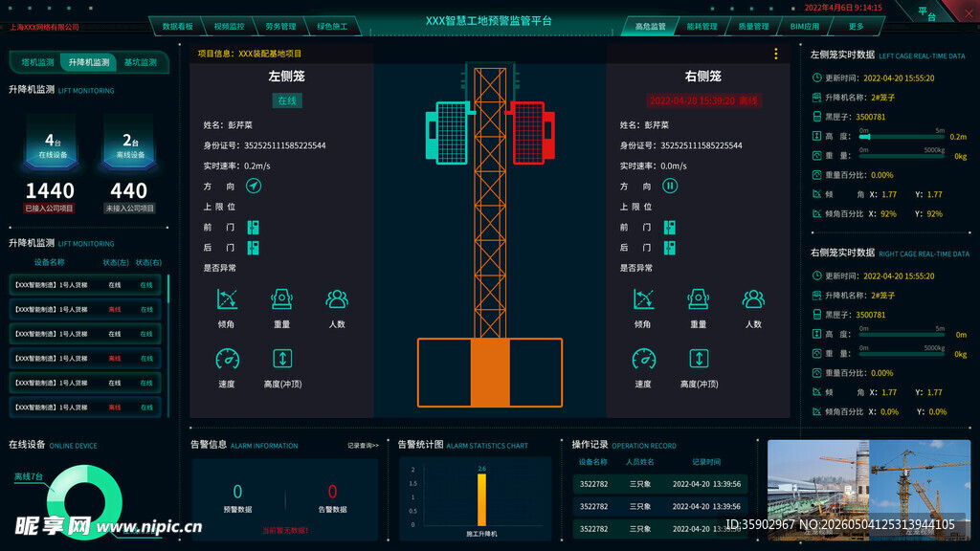Select left cage 倾角 icon

point(226,299)
